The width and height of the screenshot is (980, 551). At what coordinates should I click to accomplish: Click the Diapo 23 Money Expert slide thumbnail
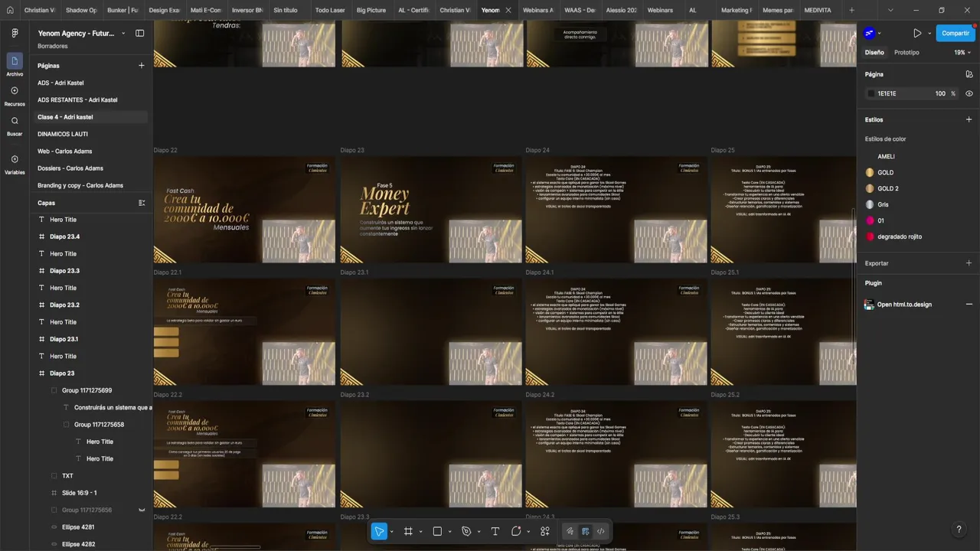(x=431, y=210)
